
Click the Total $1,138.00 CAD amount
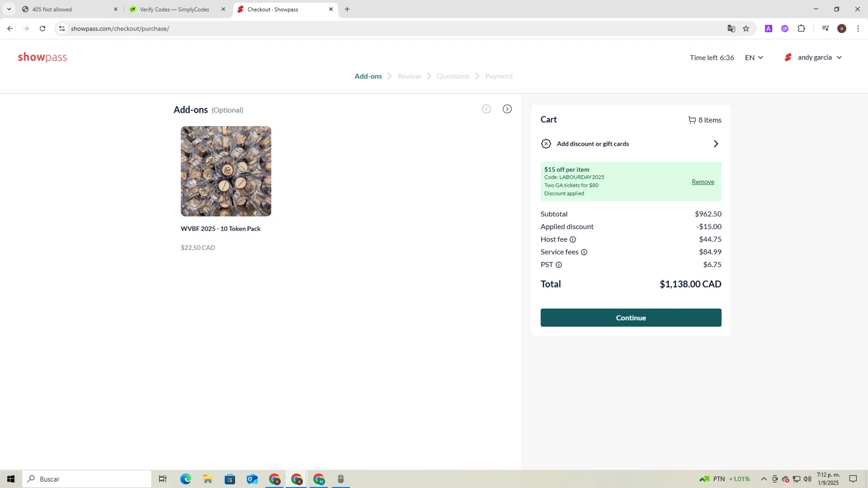coord(690,284)
